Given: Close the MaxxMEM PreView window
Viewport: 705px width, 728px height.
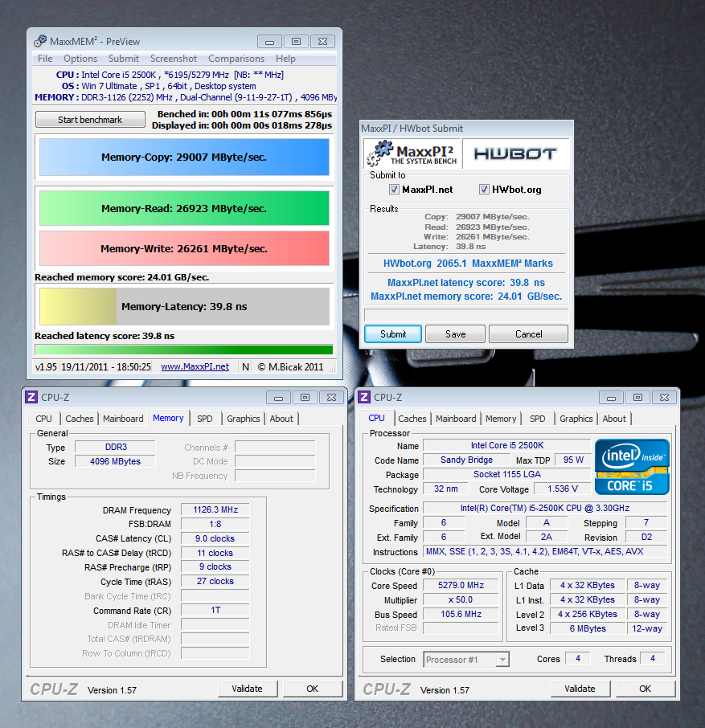Looking at the screenshot, I should pyautogui.click(x=322, y=42).
